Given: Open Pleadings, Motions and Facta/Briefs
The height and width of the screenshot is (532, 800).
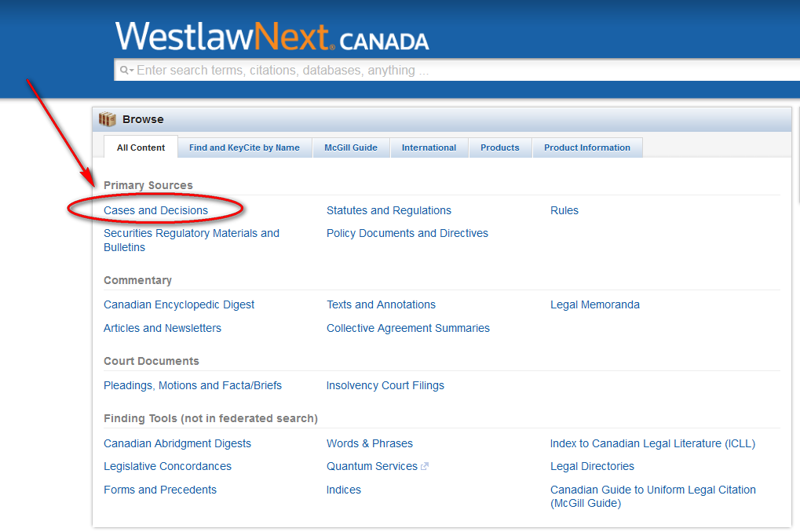Looking at the screenshot, I should [x=193, y=385].
